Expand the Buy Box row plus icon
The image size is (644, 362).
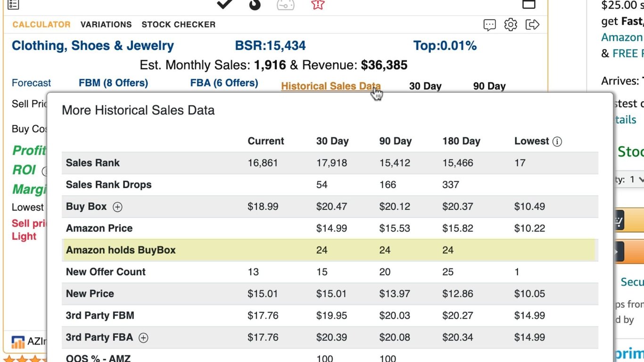(117, 207)
